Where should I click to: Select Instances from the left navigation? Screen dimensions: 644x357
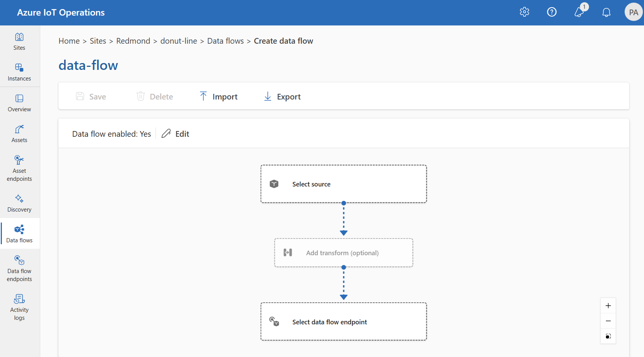point(19,71)
